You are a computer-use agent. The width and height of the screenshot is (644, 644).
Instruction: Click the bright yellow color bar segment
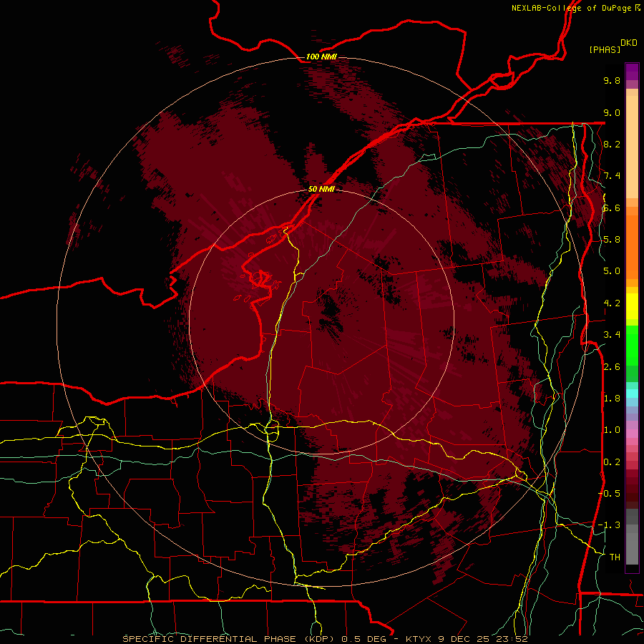[632, 306]
